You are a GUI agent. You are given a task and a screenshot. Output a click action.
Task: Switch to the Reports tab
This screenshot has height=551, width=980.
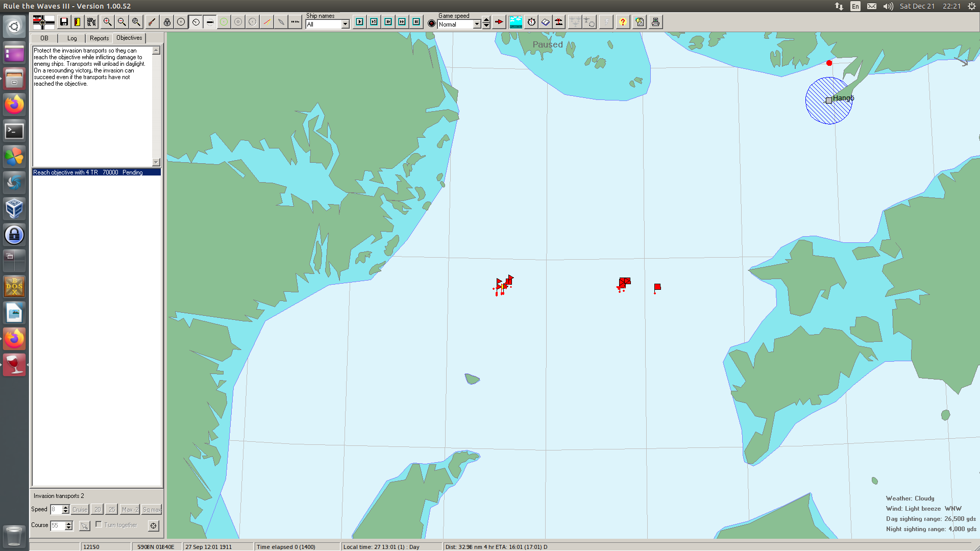(x=100, y=38)
